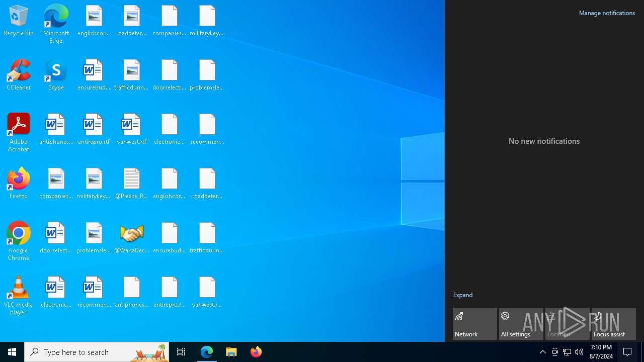The width and height of the screenshot is (644, 362).
Task: Select the militarykey... image file icon
Action: coord(94,184)
